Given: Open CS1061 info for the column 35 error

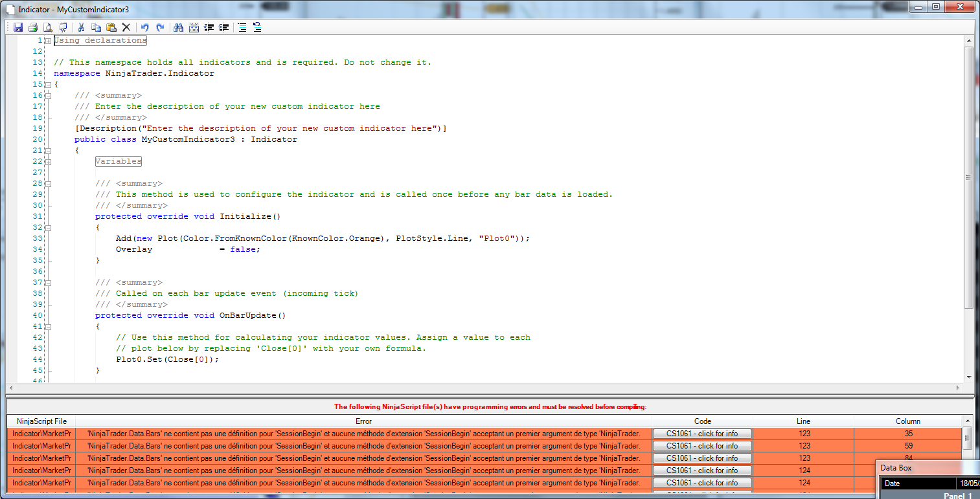Looking at the screenshot, I should [x=702, y=434].
